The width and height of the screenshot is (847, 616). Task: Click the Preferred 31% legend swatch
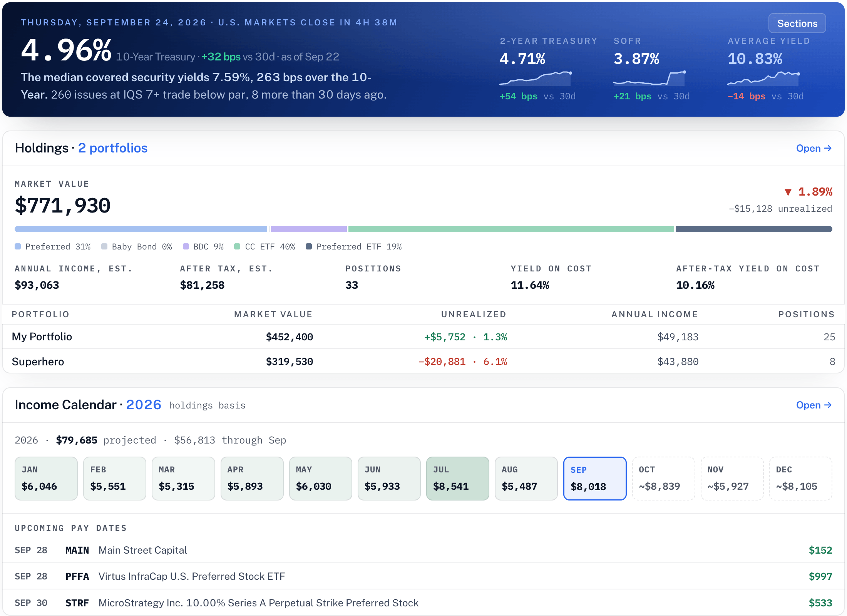(18, 246)
